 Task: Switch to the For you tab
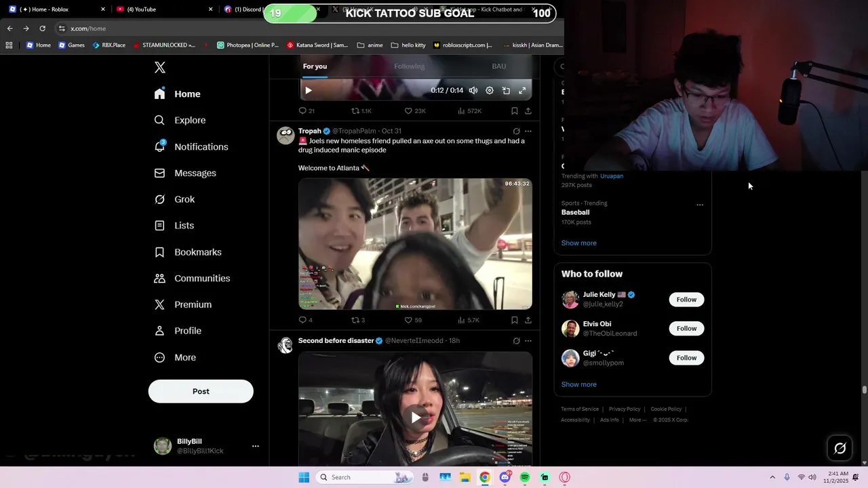[x=315, y=66]
